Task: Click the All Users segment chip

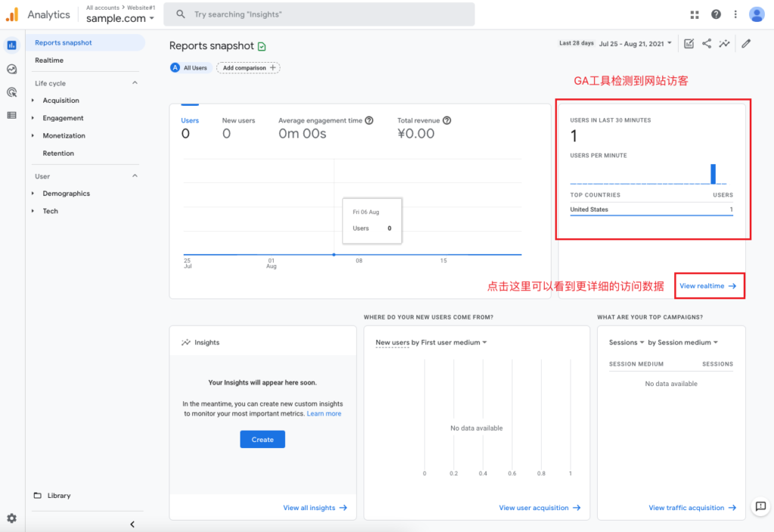Action: pyautogui.click(x=190, y=68)
